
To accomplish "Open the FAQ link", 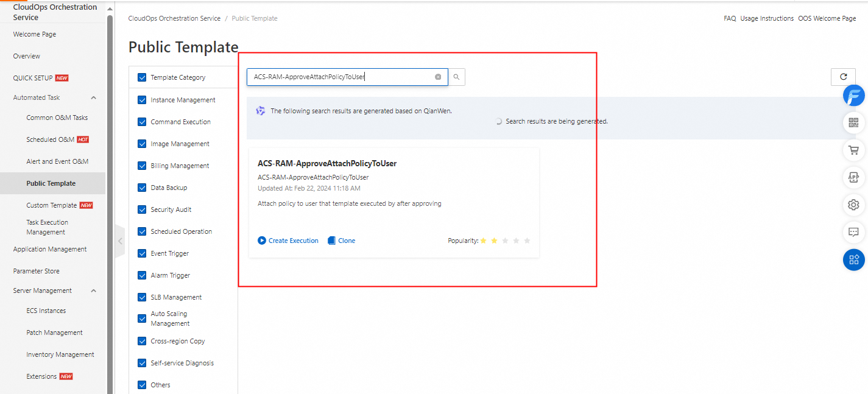I will tap(730, 18).
